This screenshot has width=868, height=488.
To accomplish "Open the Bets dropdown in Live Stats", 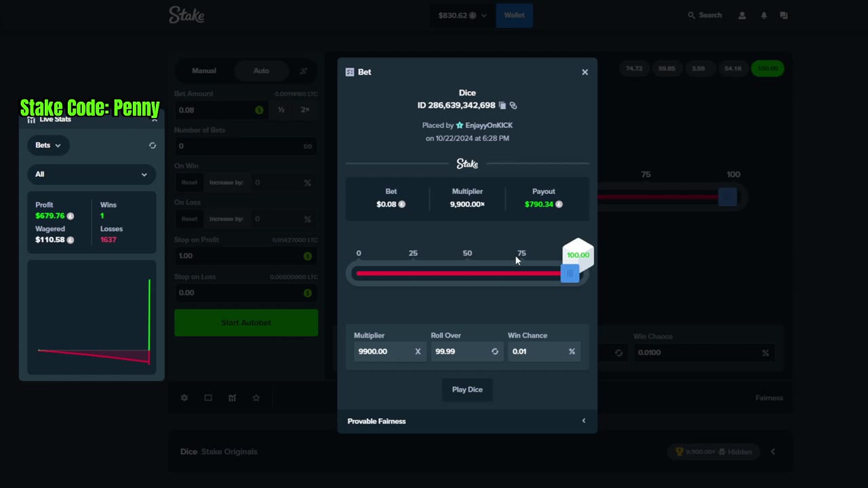I will click(x=48, y=145).
